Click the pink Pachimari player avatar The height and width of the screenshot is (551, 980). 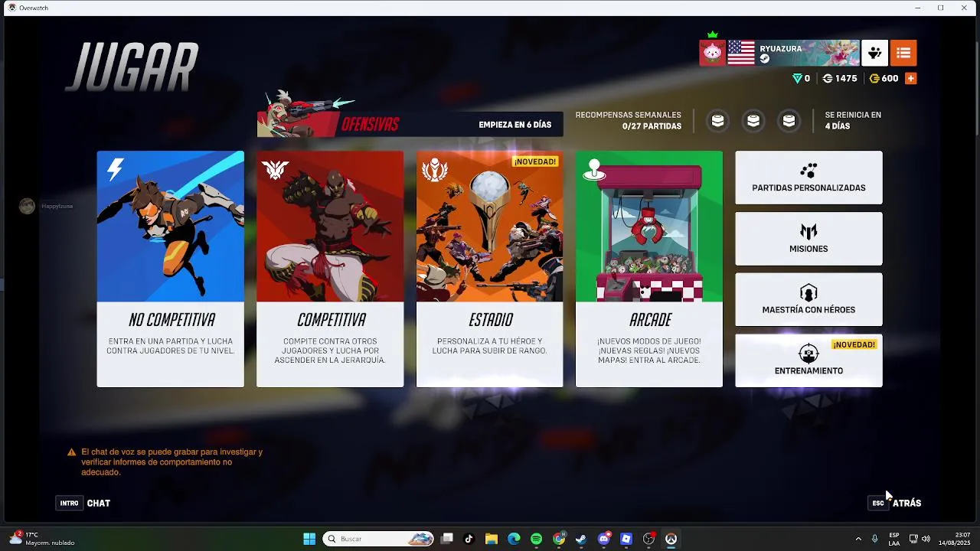(x=712, y=53)
